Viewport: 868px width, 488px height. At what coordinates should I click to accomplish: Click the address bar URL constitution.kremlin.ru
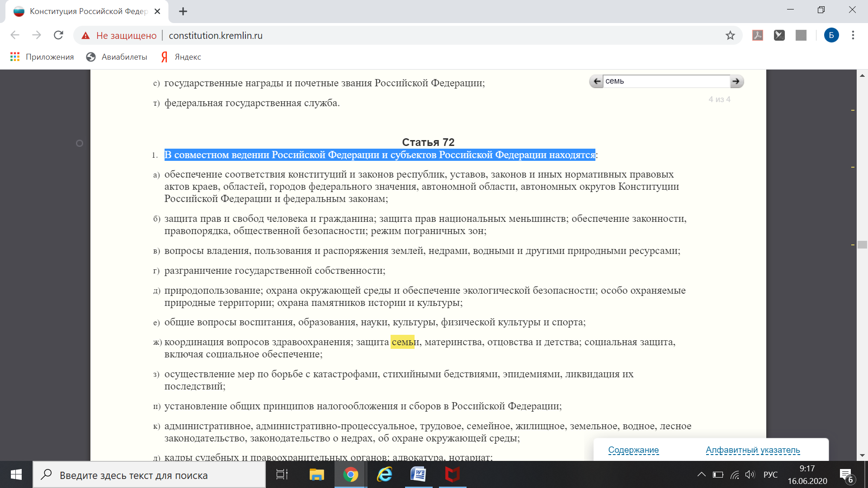click(216, 36)
